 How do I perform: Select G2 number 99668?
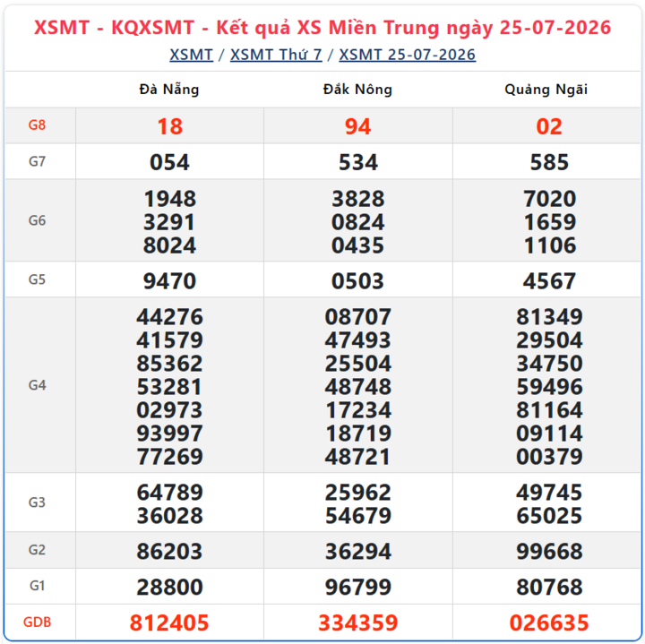pyautogui.click(x=549, y=552)
